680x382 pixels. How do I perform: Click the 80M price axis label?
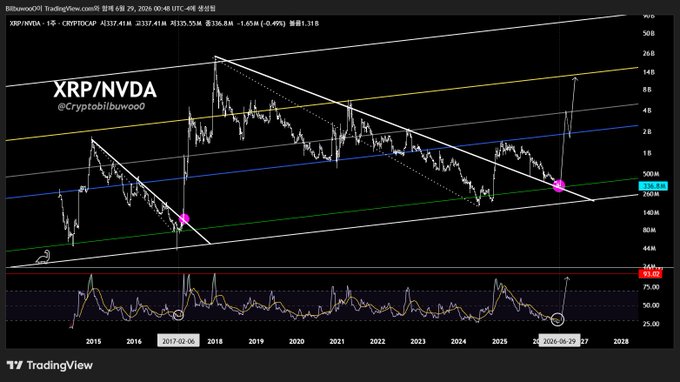[649, 230]
